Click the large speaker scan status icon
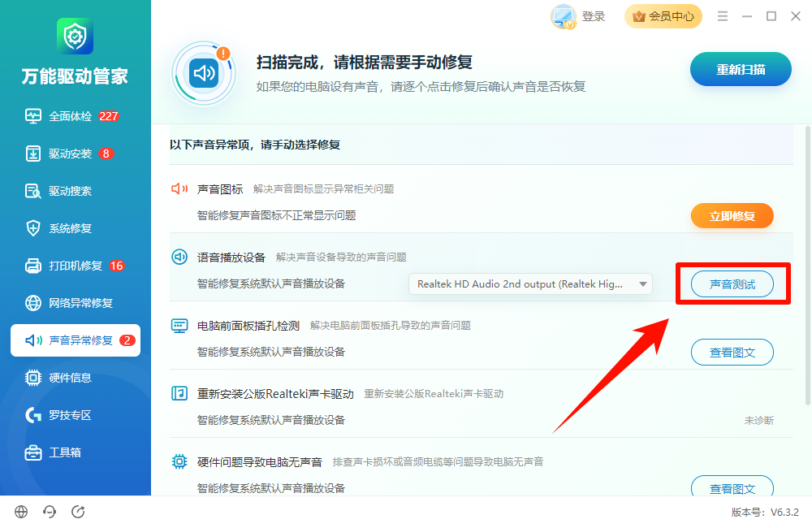Image resolution: width=812 pixels, height=528 pixels. (x=204, y=74)
